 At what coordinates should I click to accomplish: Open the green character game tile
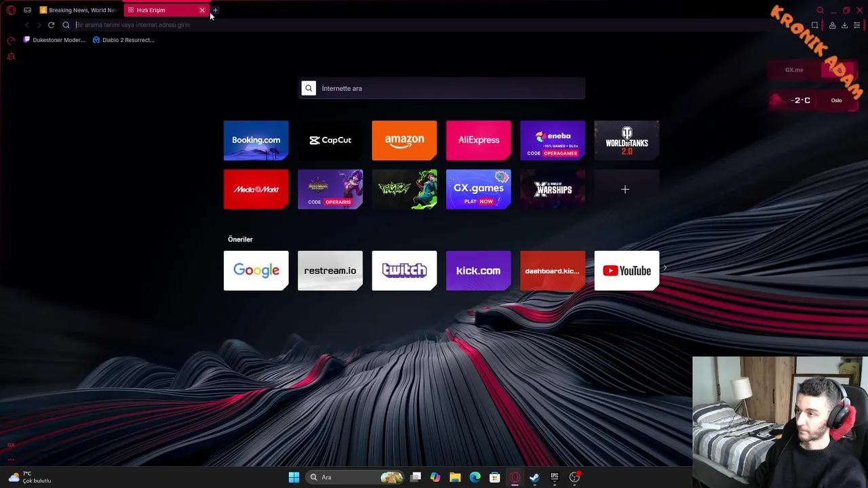404,189
